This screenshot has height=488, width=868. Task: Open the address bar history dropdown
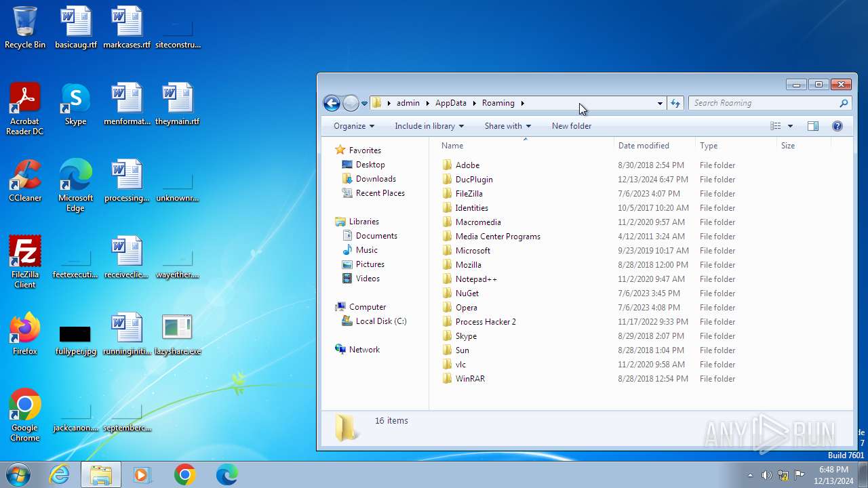click(x=660, y=103)
